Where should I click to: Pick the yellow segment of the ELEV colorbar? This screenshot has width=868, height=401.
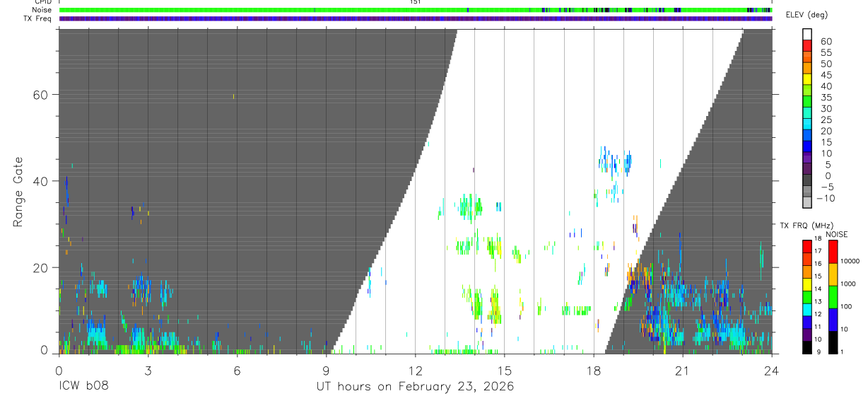point(807,79)
